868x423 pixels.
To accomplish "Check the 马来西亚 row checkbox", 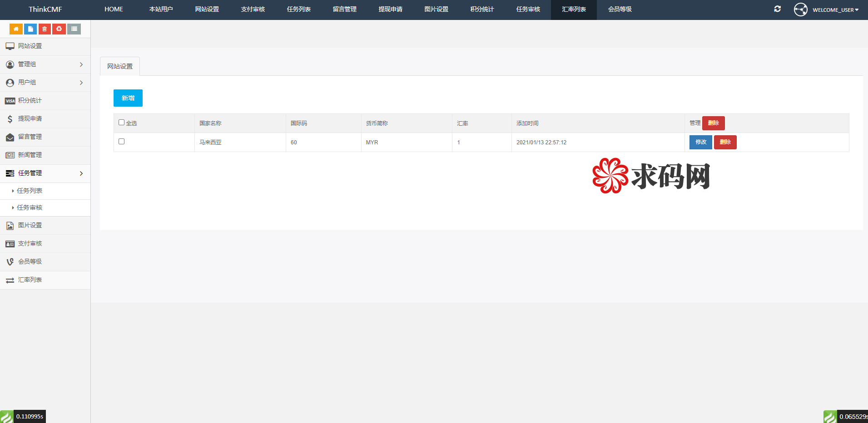I will coord(121,142).
